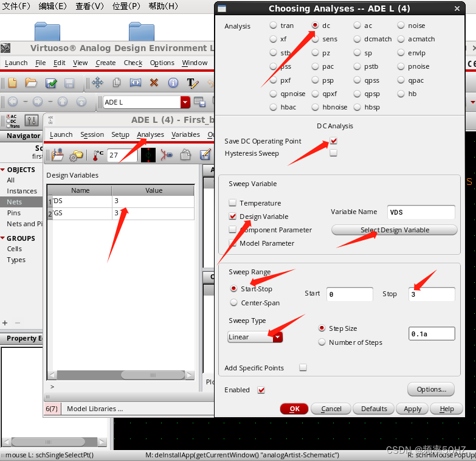Check the Model Parameter checkbox
Viewport: 476px width, 461px height.
click(x=233, y=243)
